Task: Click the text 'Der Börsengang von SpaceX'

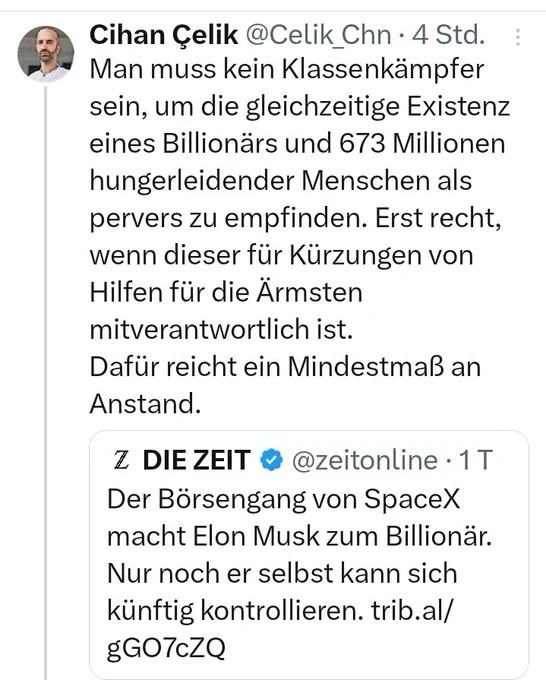Action: pos(283,499)
